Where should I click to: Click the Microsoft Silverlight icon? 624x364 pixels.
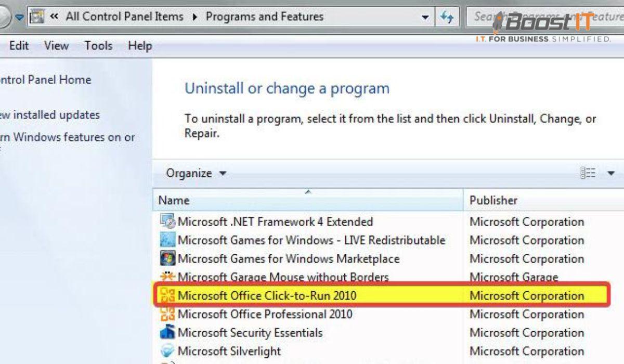click(167, 351)
